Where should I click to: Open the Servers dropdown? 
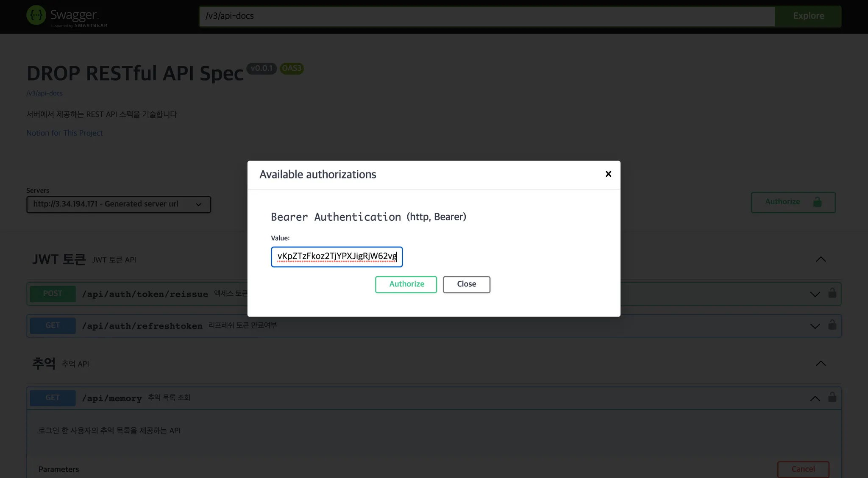tap(118, 204)
